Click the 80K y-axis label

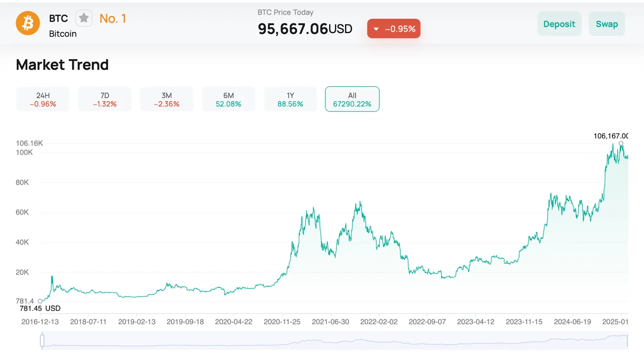[22, 183]
